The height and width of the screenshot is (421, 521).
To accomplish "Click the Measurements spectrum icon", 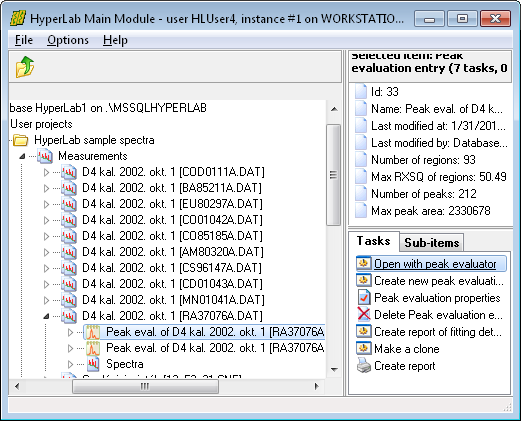I will pos(45,156).
